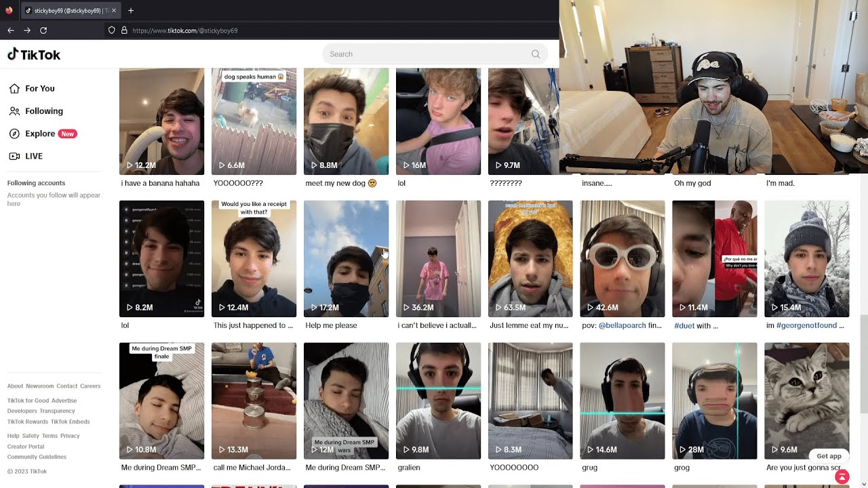868x488 pixels.
Task: Click caption 'meet my new dog'
Action: click(x=340, y=183)
